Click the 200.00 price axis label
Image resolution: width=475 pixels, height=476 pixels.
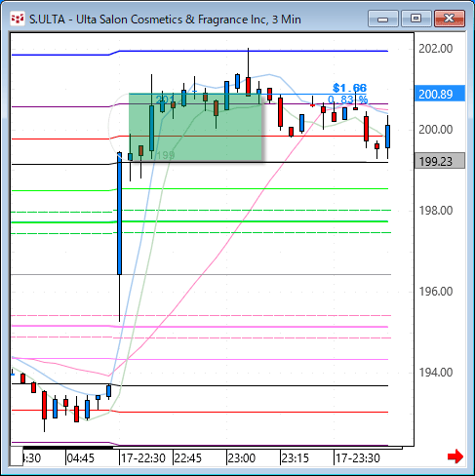coord(435,130)
